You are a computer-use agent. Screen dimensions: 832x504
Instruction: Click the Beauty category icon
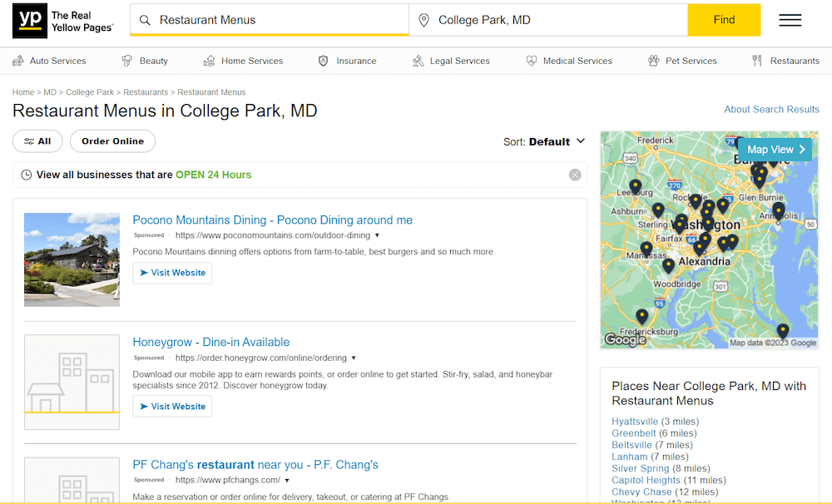coord(126,61)
